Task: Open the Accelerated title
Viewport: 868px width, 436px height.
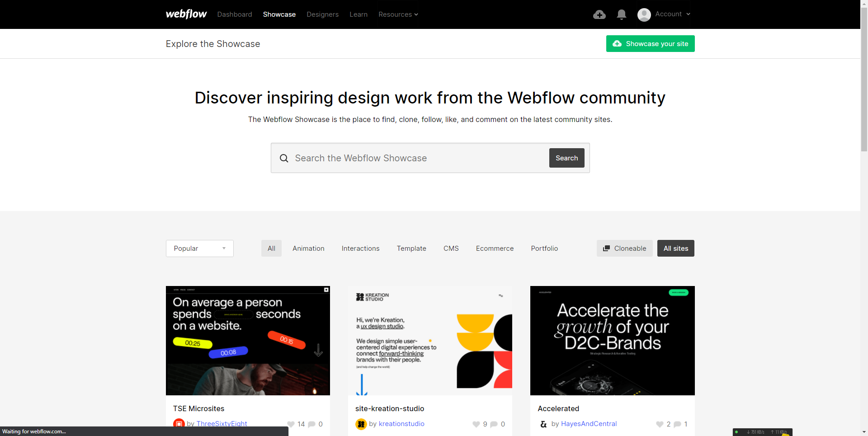Action: [x=558, y=408]
